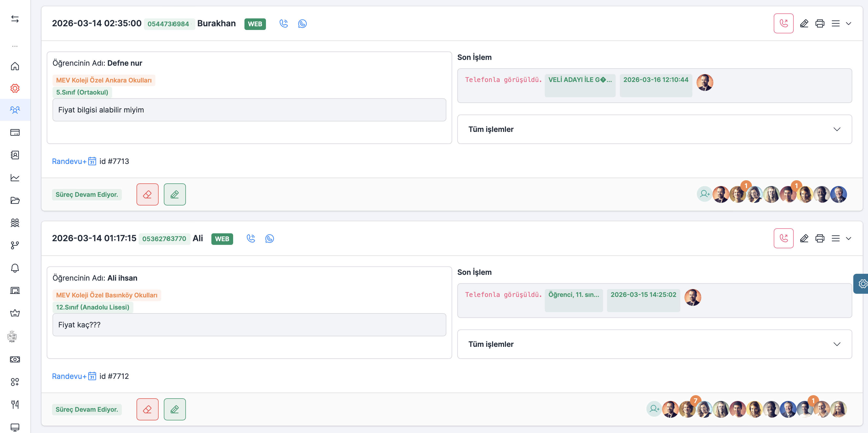This screenshot has height=433, width=868.
Task: Click red eraser button on Burakhan record
Action: click(x=147, y=195)
